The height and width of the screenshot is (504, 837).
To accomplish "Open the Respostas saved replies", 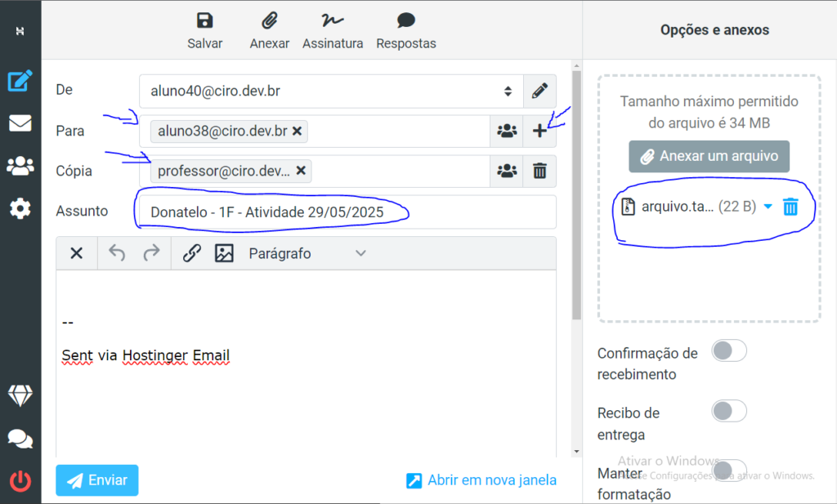I will [x=405, y=22].
